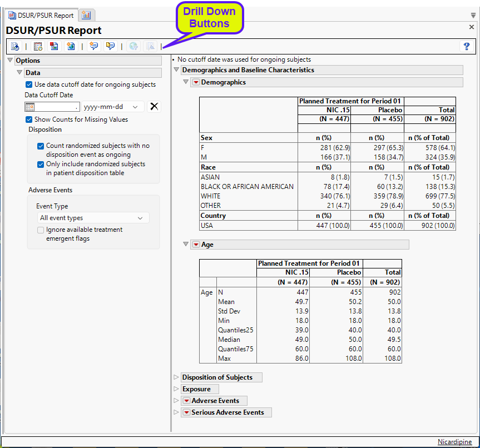
Task: Open help with the question mark icon
Action: (467, 47)
